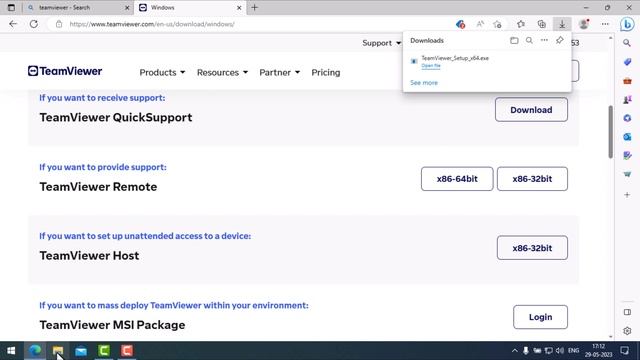Viewport: 640px width, 360px height.
Task: Open the red C app in the taskbar
Action: tap(127, 351)
